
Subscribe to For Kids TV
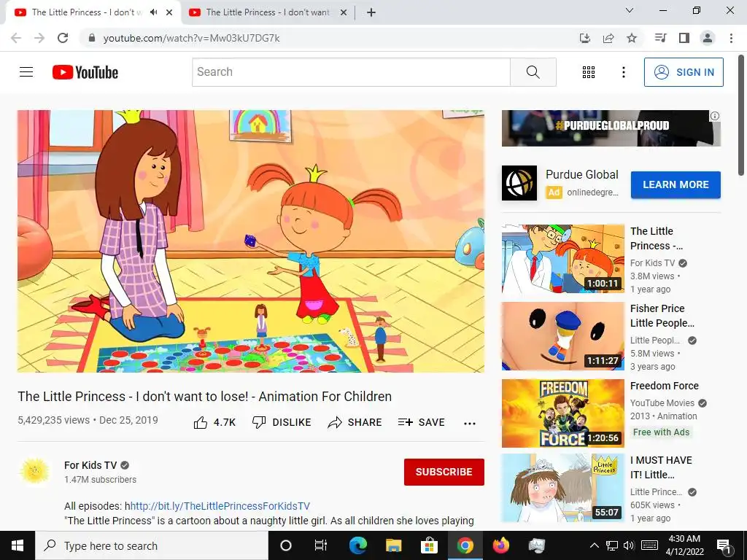point(444,472)
